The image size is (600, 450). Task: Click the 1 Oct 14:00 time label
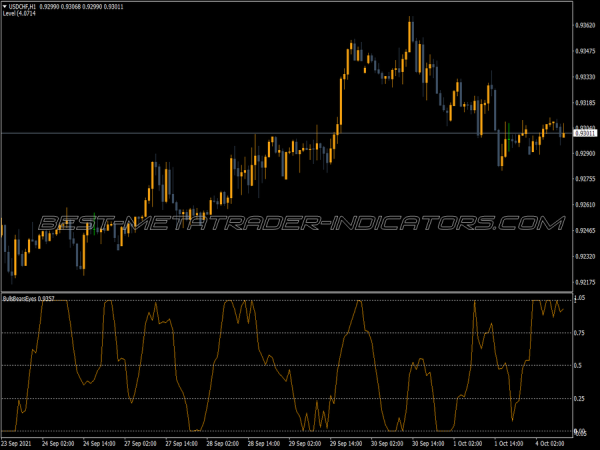point(509,444)
